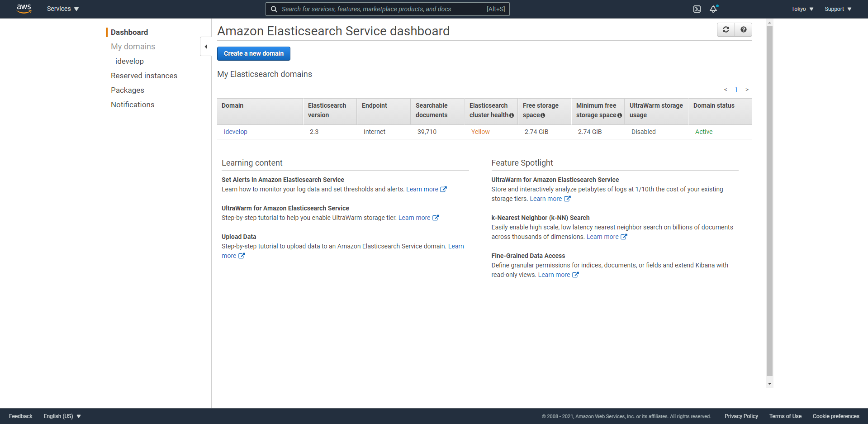Open Learn more for UltraWarm in Feature Spotlight
This screenshot has height=424, width=868.
tap(550, 199)
